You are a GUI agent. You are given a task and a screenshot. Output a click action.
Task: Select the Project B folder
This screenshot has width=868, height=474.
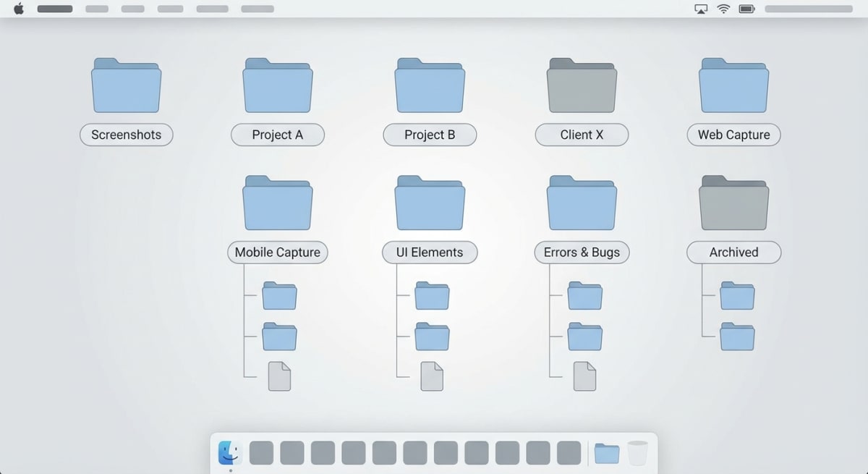(430, 85)
